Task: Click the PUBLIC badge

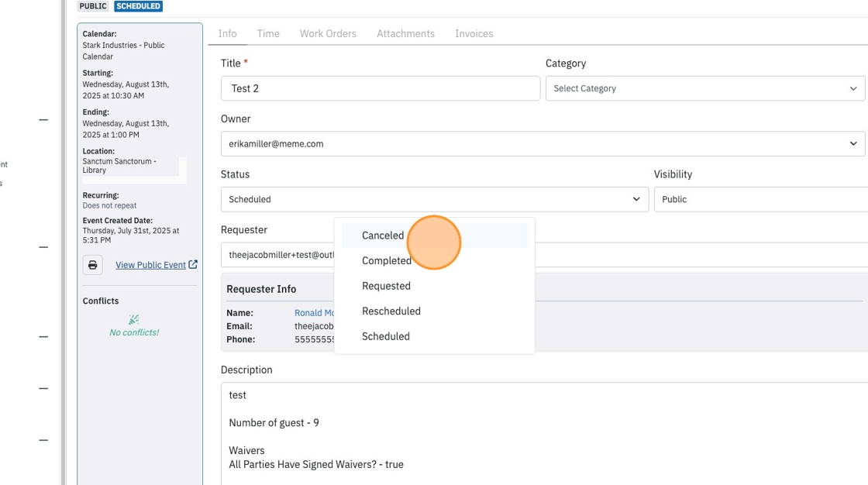Action: [93, 6]
